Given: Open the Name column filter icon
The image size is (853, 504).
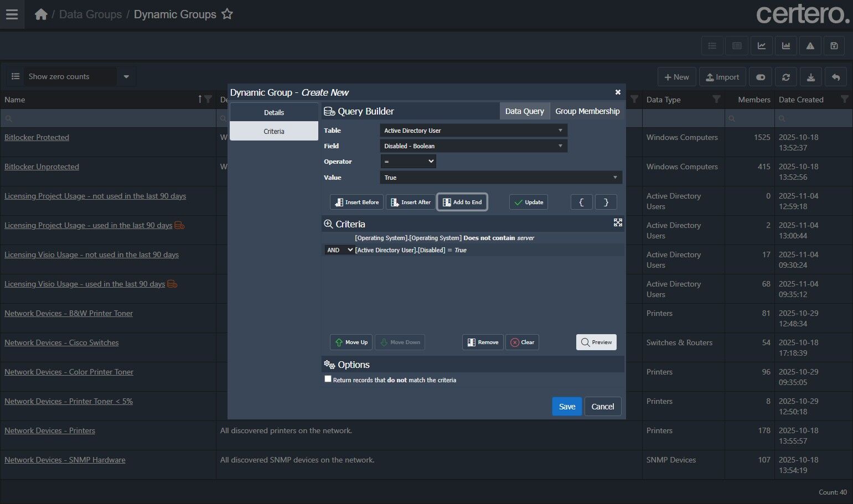Looking at the screenshot, I should pos(208,100).
